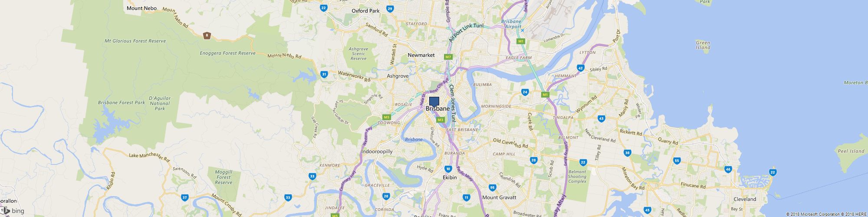Screen dimensions: 868x217
Task: Click the airplane icon beside Brisbane Airport
Action: pyautogui.click(x=522, y=30)
